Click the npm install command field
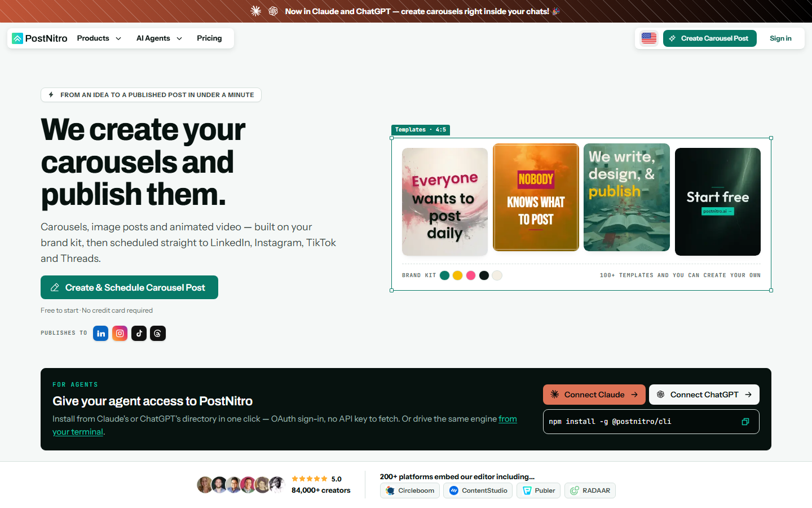This screenshot has width=812, height=508. click(x=651, y=422)
